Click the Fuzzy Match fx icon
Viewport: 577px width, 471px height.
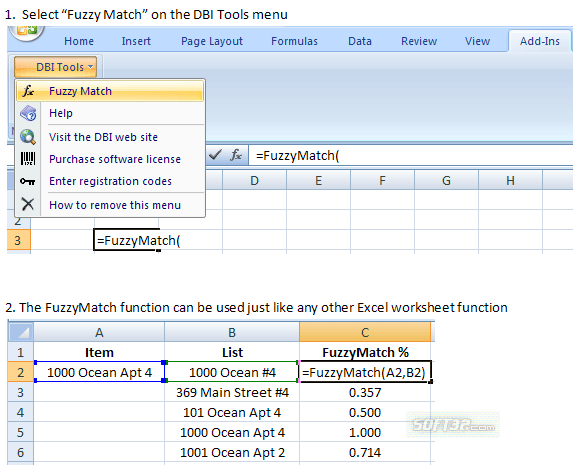point(28,91)
